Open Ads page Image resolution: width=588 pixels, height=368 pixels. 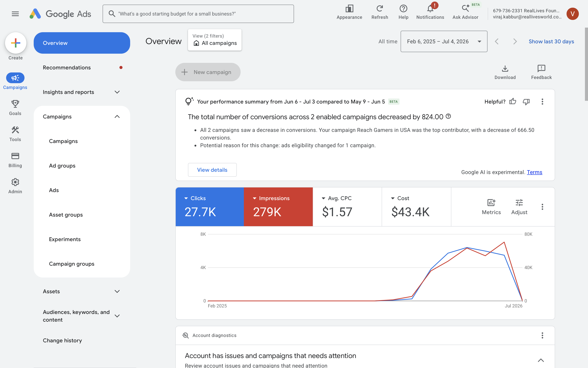[54, 190]
